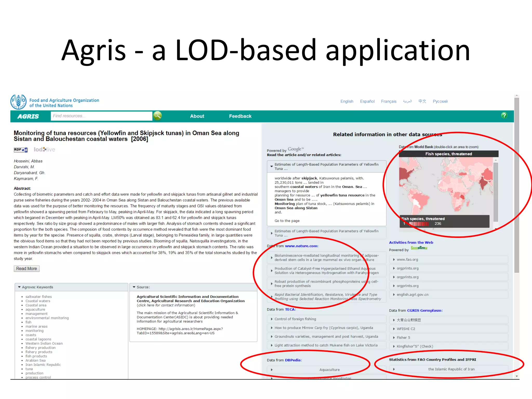Screen dimensions: 532x399
Task: Open the lodlive logo link
Action: coord(44,150)
